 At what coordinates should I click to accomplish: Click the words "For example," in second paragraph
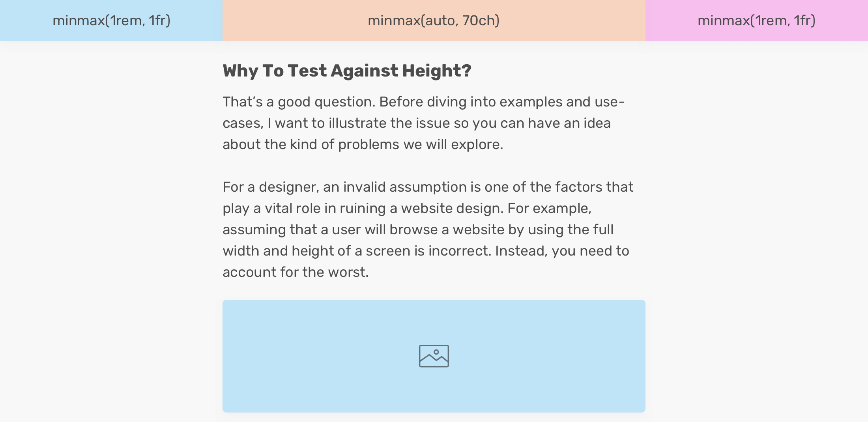(x=549, y=208)
